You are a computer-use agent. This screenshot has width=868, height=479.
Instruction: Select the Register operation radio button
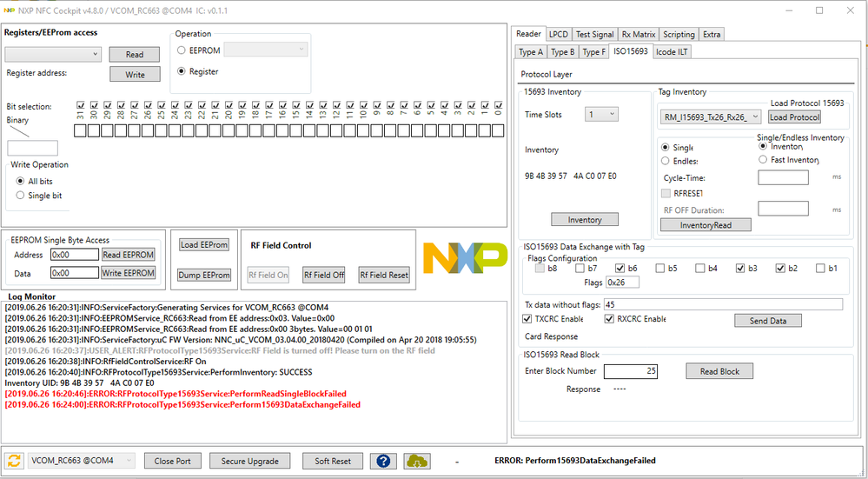181,71
